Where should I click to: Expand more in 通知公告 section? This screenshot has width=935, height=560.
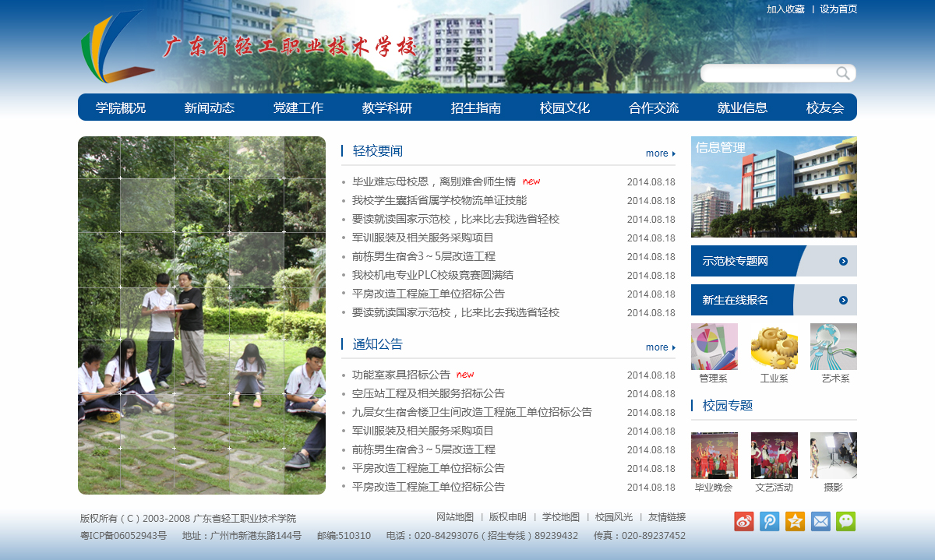point(661,347)
